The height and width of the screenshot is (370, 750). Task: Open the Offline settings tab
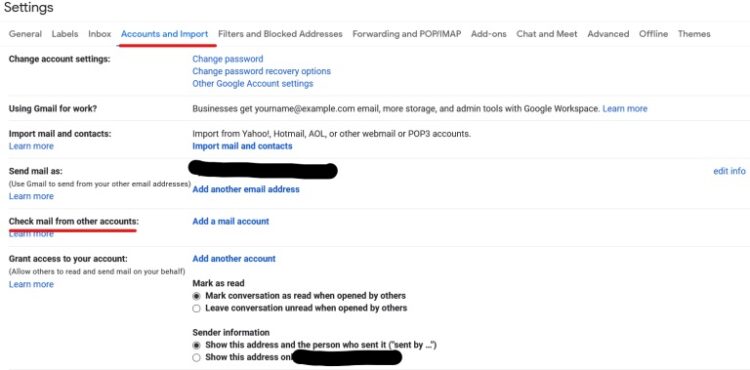653,34
